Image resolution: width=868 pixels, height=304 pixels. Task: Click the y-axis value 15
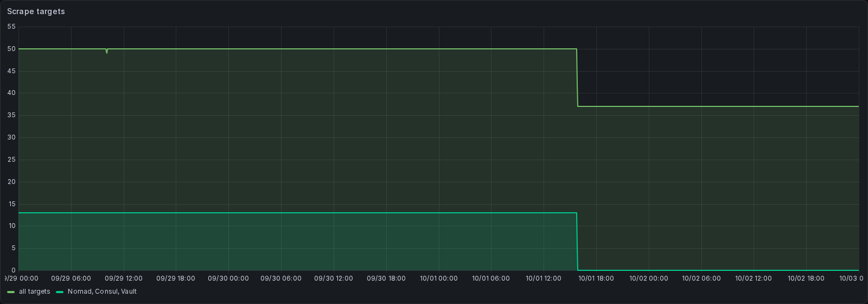[12, 204]
